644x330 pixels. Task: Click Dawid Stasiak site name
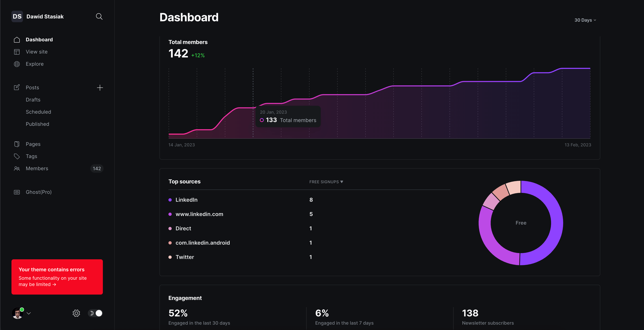[x=45, y=16]
